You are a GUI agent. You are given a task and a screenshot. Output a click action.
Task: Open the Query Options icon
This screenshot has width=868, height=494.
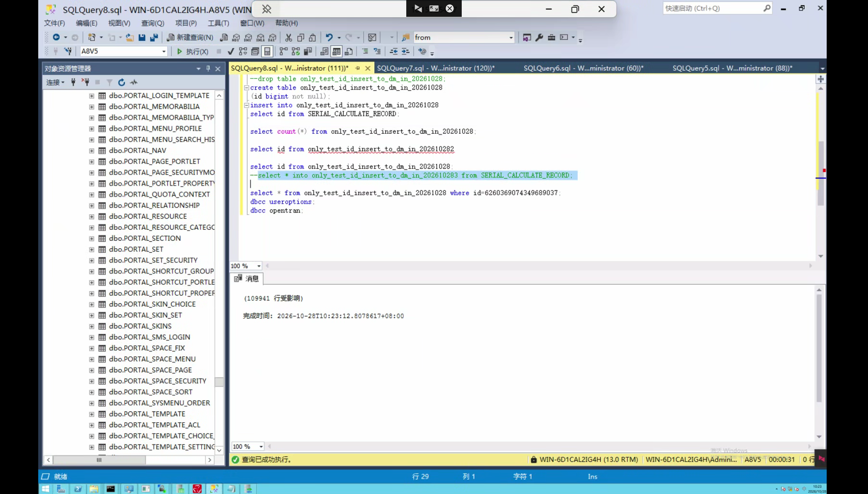[x=255, y=52]
